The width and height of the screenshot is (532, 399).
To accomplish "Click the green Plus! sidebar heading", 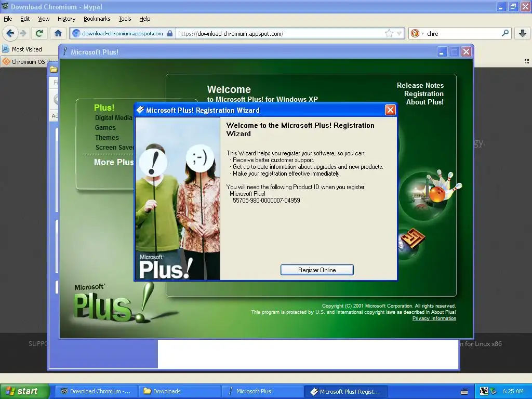I will tap(104, 108).
